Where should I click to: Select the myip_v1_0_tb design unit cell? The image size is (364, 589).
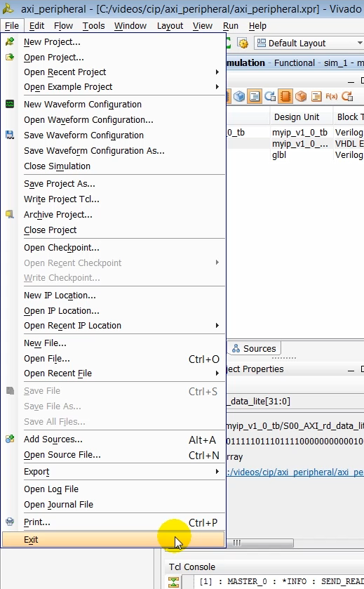pyautogui.click(x=300, y=132)
